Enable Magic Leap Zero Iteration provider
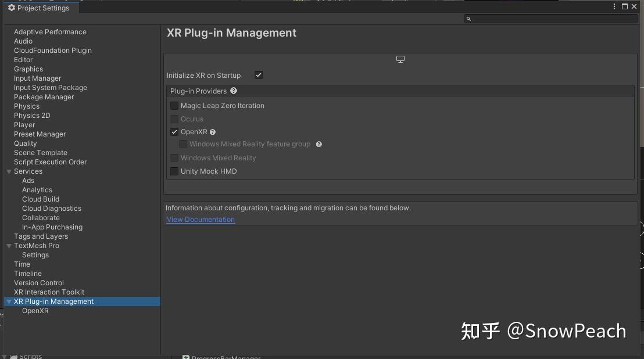The height and width of the screenshot is (359, 644). coord(174,106)
